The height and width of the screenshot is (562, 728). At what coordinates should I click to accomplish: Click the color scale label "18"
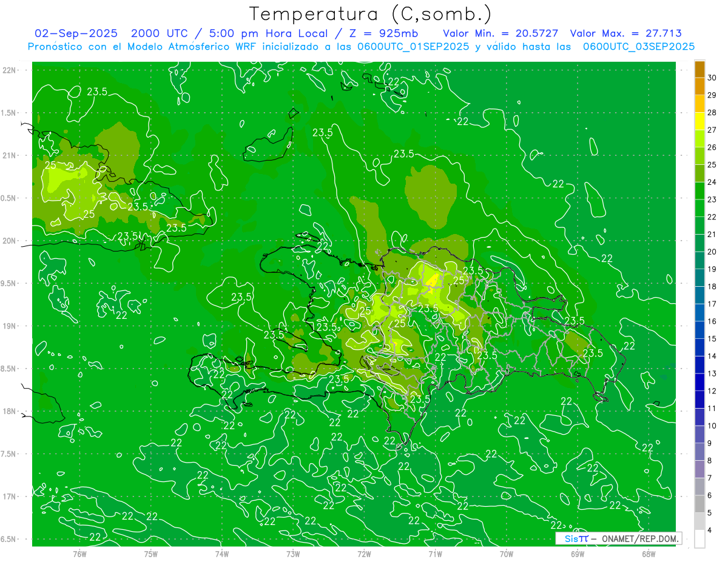click(x=712, y=287)
